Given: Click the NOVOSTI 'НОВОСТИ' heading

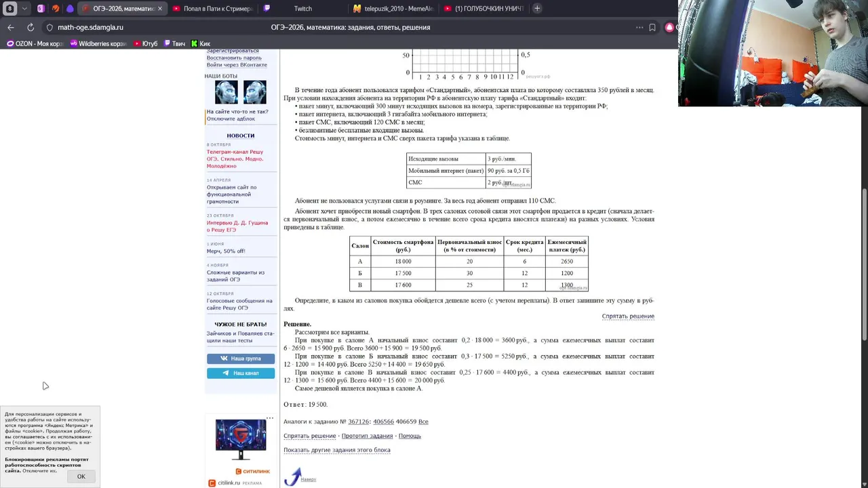Looking at the screenshot, I should point(241,136).
